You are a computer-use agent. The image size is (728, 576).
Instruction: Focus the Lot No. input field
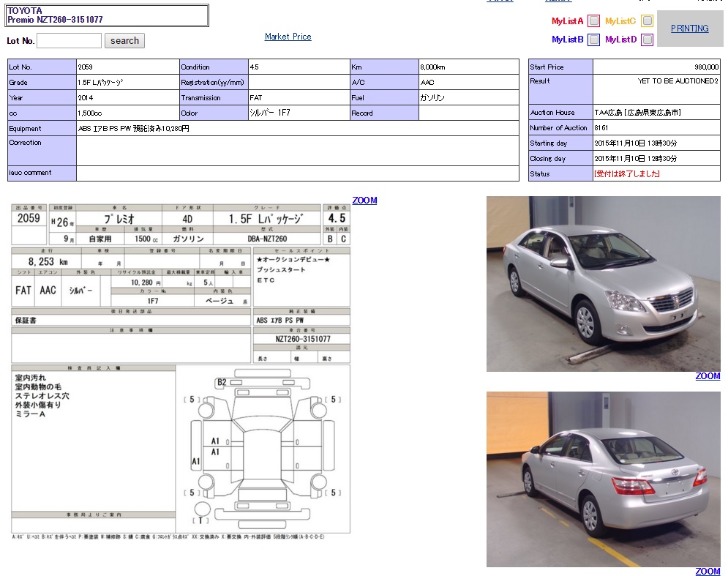pos(69,41)
